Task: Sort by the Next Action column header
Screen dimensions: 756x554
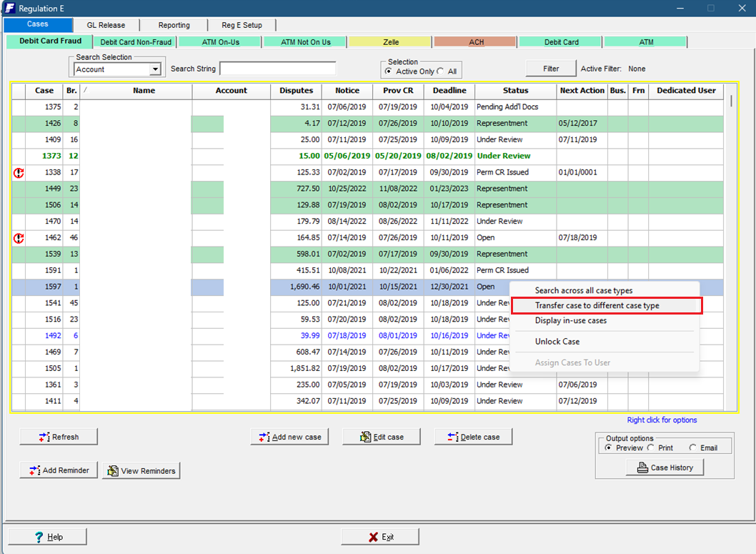Action: pyautogui.click(x=582, y=91)
